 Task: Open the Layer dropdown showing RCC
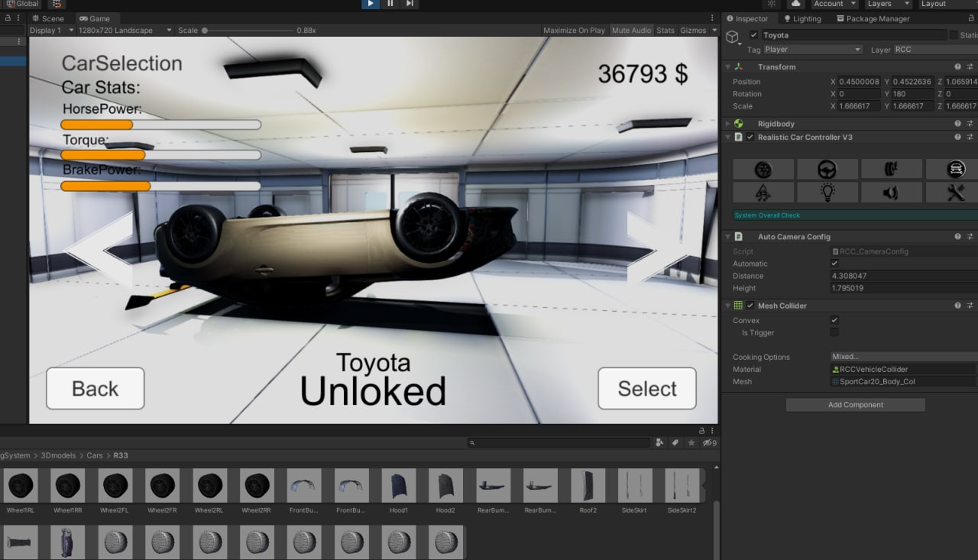(935, 50)
